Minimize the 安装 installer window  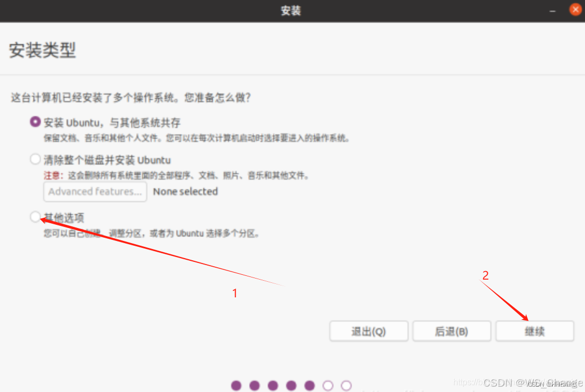[x=553, y=11]
